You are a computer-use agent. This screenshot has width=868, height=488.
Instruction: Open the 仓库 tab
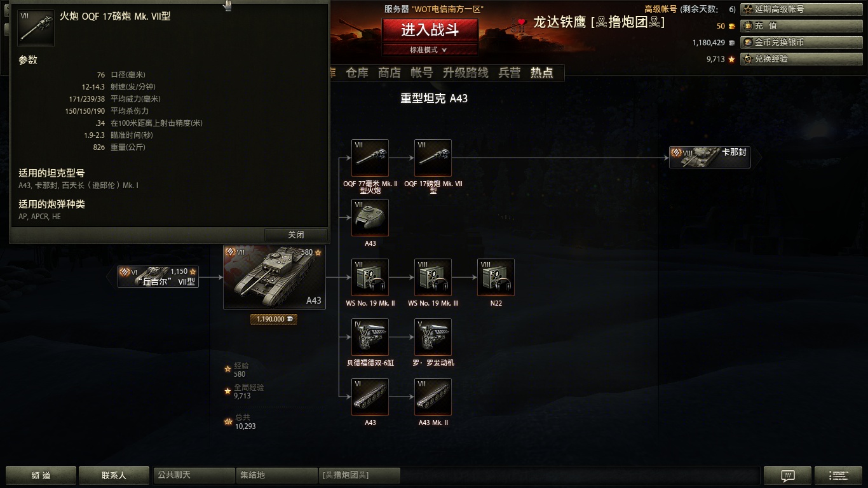[x=357, y=73]
